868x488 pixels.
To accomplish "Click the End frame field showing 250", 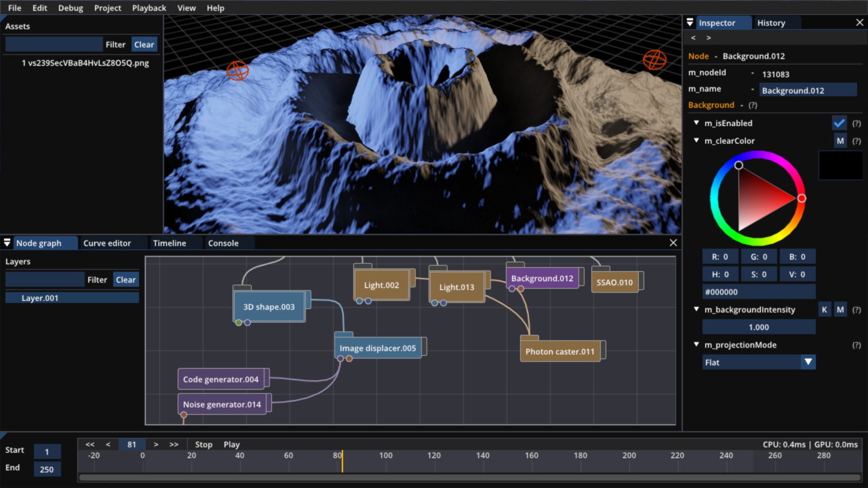I will [47, 469].
